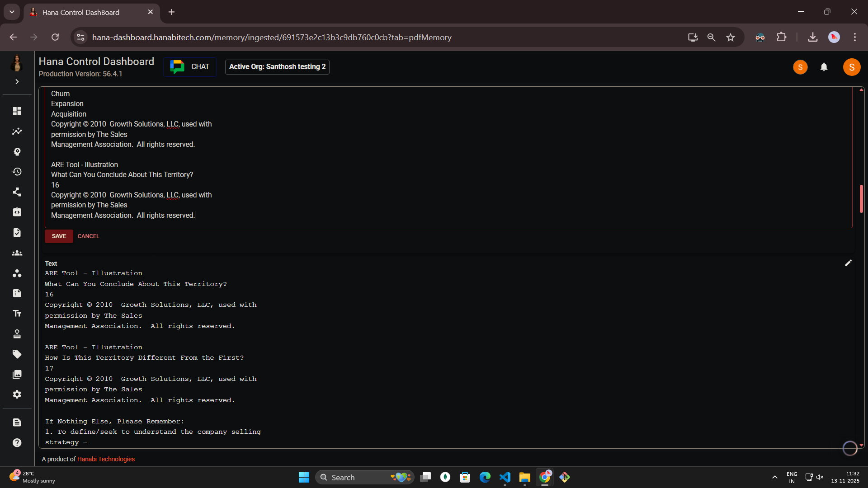Click the notification bell icon
Image resolution: width=868 pixels, height=488 pixels.
click(824, 67)
